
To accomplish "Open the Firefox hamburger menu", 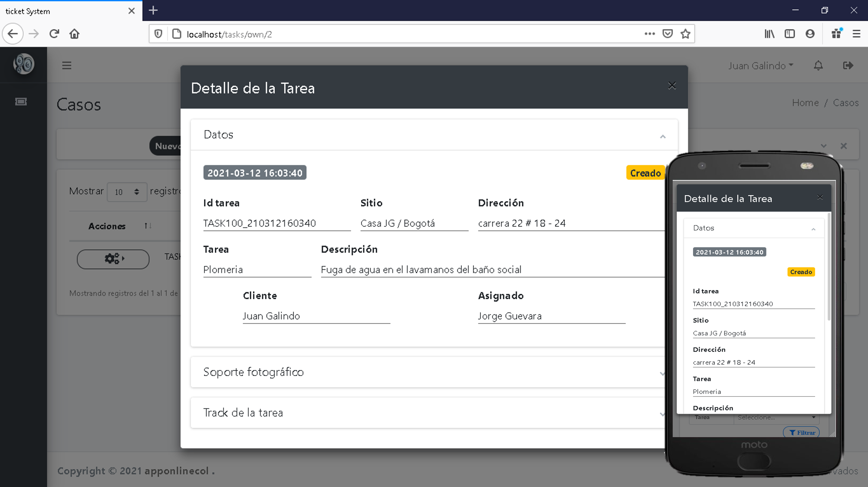I will click(x=856, y=34).
